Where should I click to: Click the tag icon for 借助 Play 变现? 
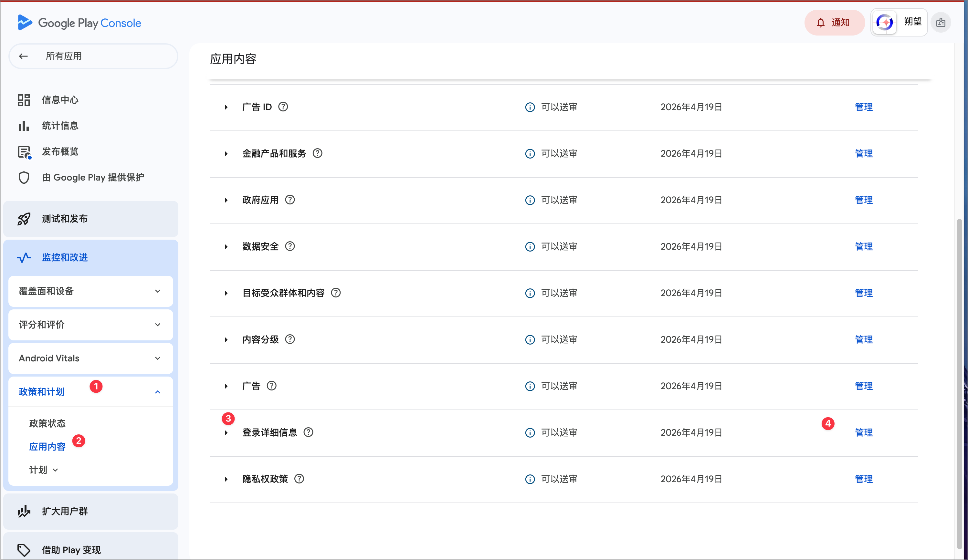(x=24, y=550)
